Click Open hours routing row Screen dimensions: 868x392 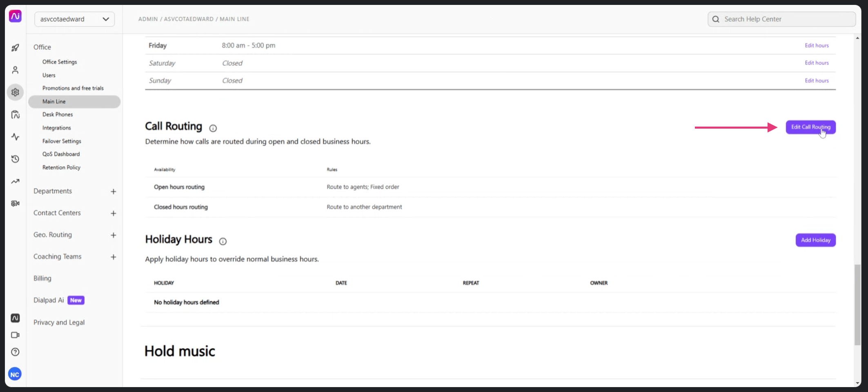click(490, 187)
